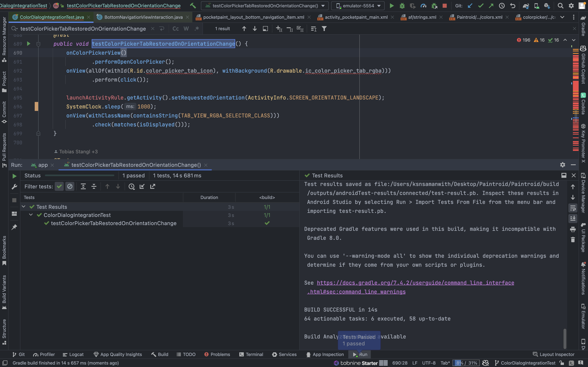
Task: Click the green Run app button
Action: (391, 6)
